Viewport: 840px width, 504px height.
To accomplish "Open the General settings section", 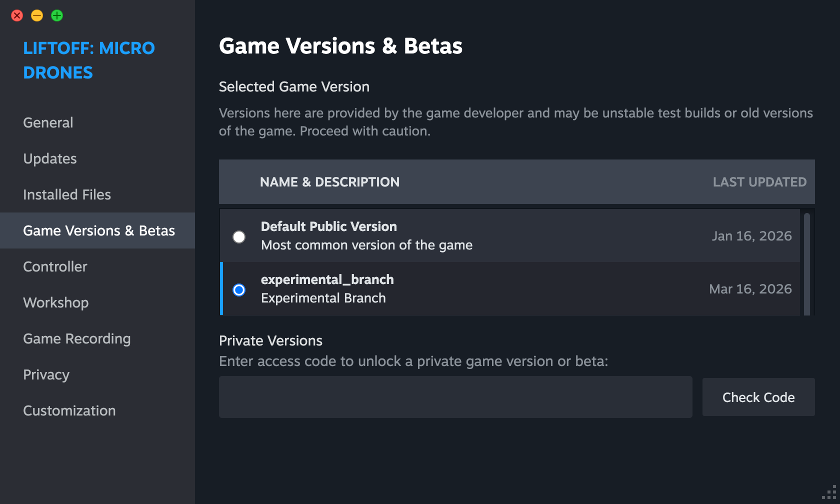I will [x=48, y=122].
